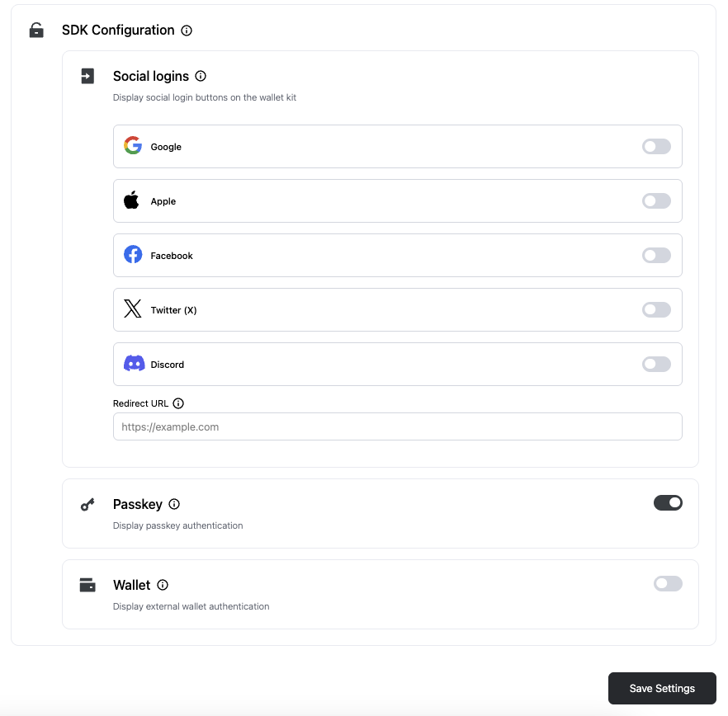
Task: Click the Save Settings button
Action: click(662, 688)
